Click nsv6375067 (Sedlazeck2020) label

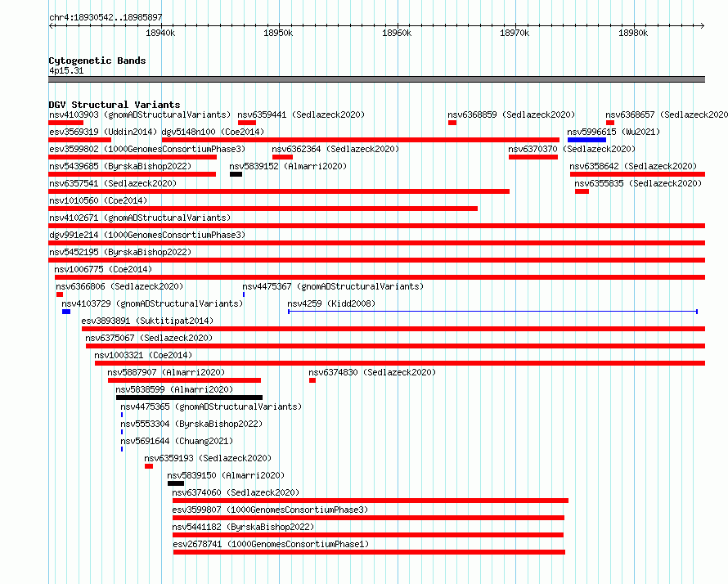[x=149, y=338]
